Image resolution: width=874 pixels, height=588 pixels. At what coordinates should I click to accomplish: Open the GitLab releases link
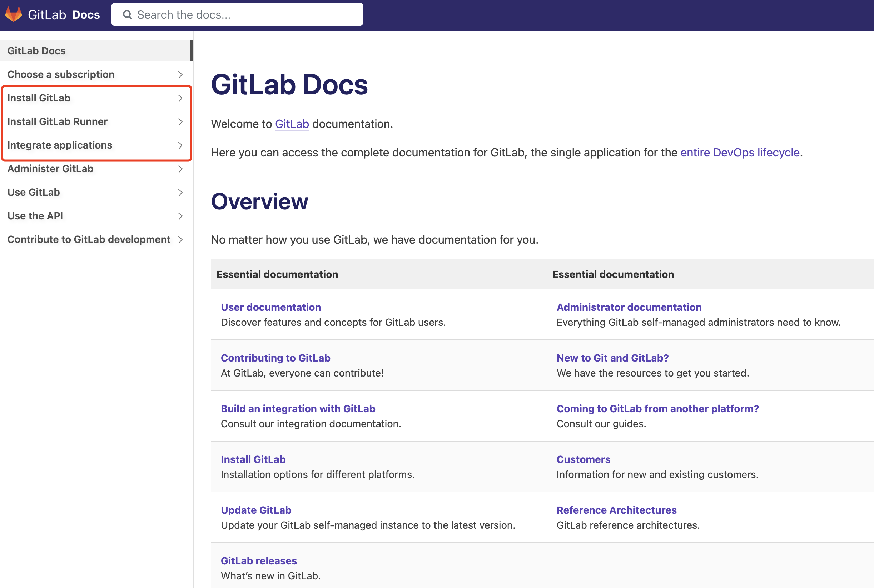pyautogui.click(x=258, y=560)
